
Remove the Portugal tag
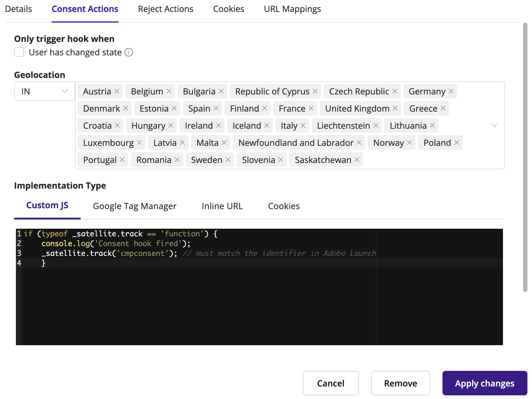tap(122, 160)
